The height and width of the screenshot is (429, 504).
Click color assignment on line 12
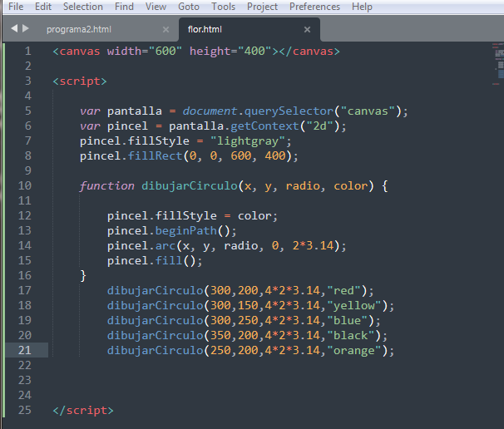pyautogui.click(x=193, y=215)
